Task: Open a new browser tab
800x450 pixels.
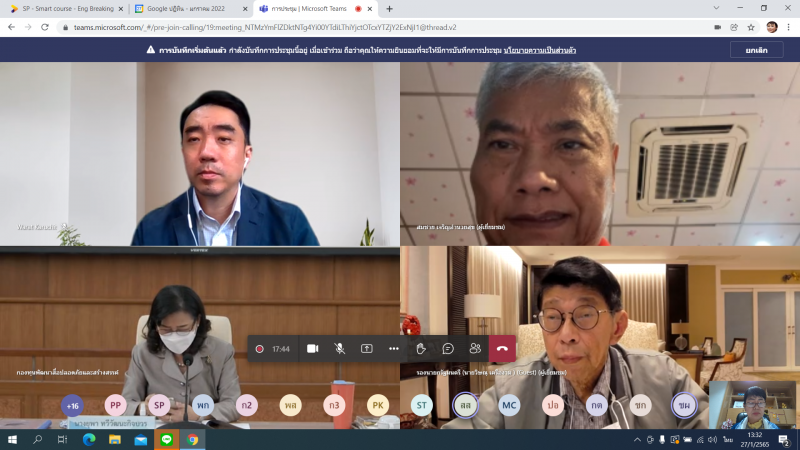Action: click(x=389, y=9)
